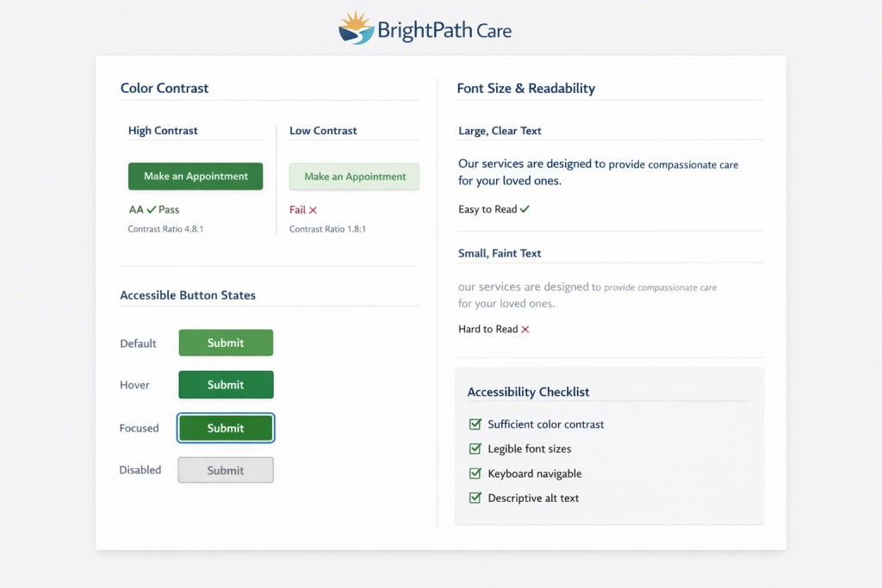Click the grayed-out Disabled Submit button
The image size is (882, 588).
(x=226, y=470)
